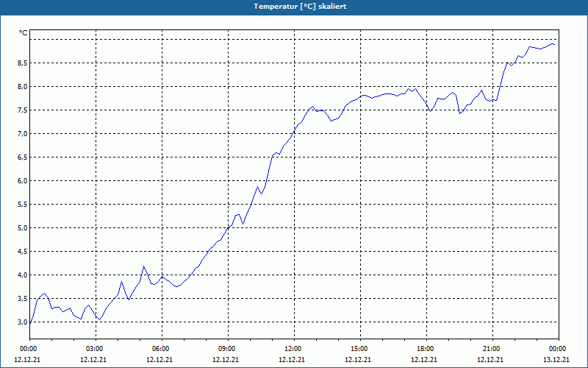Select the 8,5 y-axis value
Viewport: 588px width, 368px height.
[x=22, y=63]
